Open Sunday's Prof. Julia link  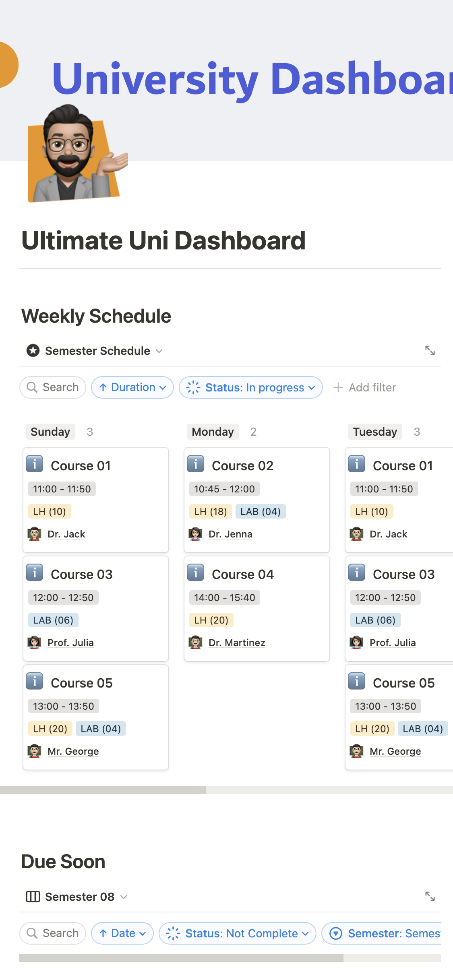point(70,642)
